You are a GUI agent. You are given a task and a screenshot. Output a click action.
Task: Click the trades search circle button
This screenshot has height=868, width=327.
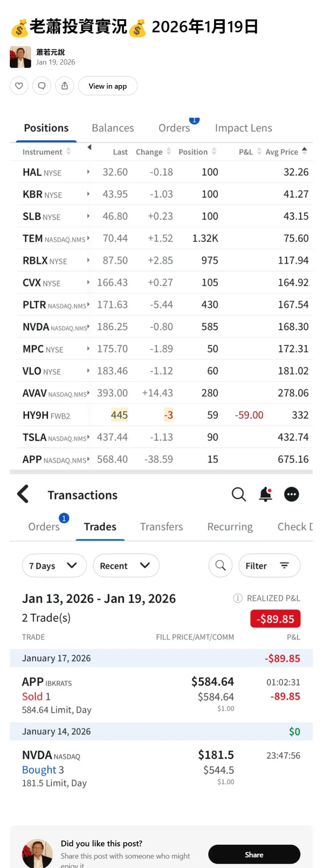click(x=220, y=566)
